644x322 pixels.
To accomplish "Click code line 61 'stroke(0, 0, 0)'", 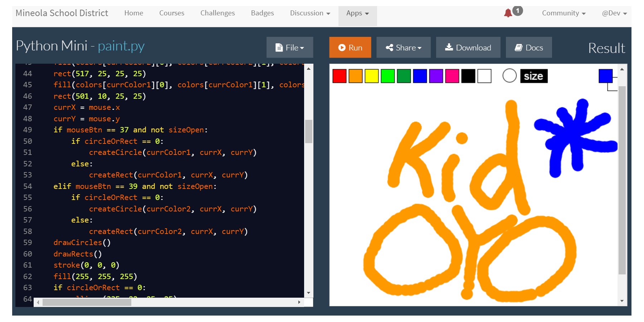I will pyautogui.click(x=86, y=265).
